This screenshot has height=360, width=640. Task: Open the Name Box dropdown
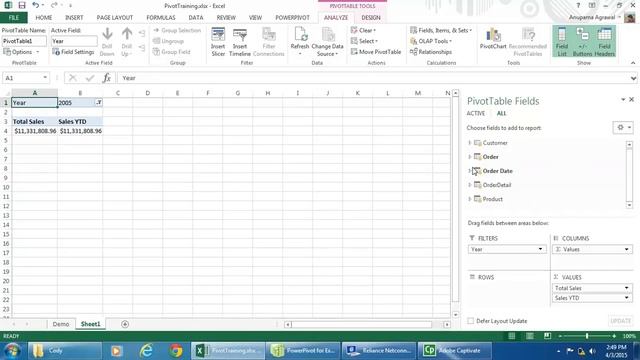coord(45,78)
